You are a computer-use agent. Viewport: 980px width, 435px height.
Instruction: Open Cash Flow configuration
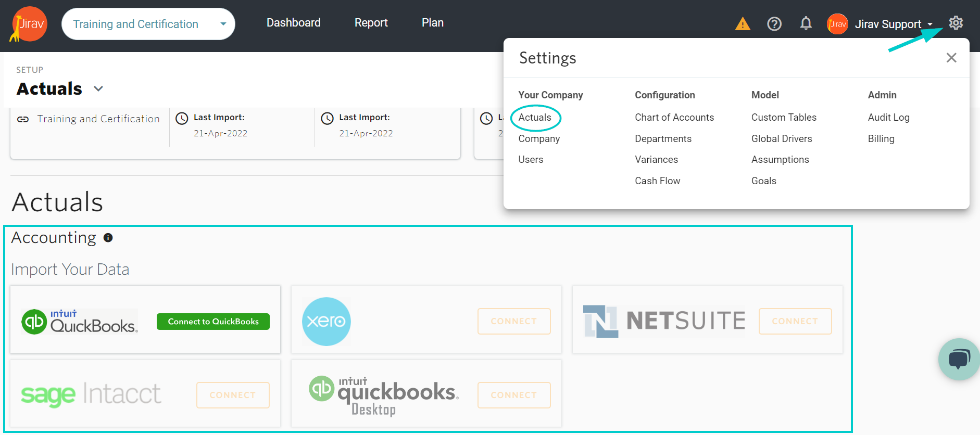(657, 181)
